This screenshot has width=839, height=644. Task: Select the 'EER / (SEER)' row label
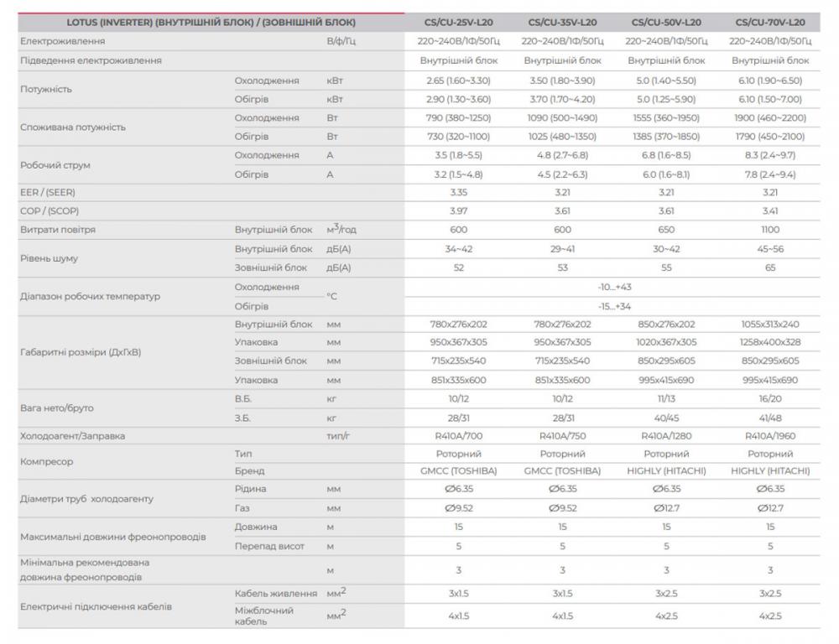point(49,192)
